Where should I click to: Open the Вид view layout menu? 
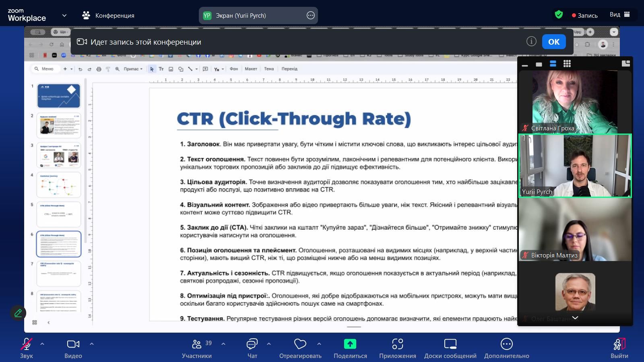coord(619,14)
